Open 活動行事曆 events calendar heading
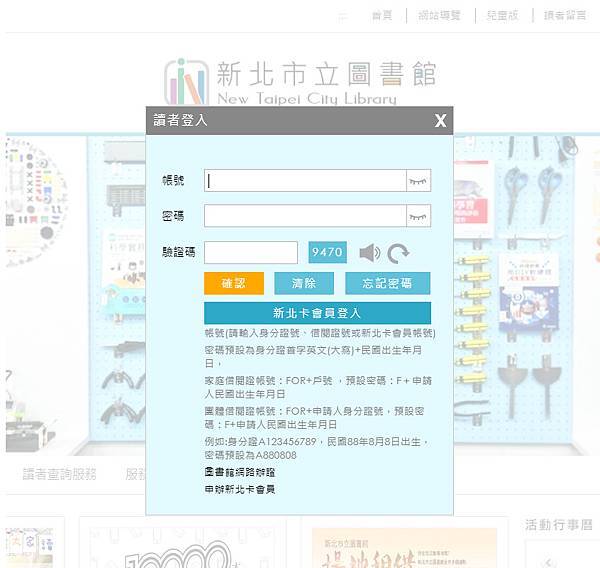The image size is (600, 568). coord(558,525)
